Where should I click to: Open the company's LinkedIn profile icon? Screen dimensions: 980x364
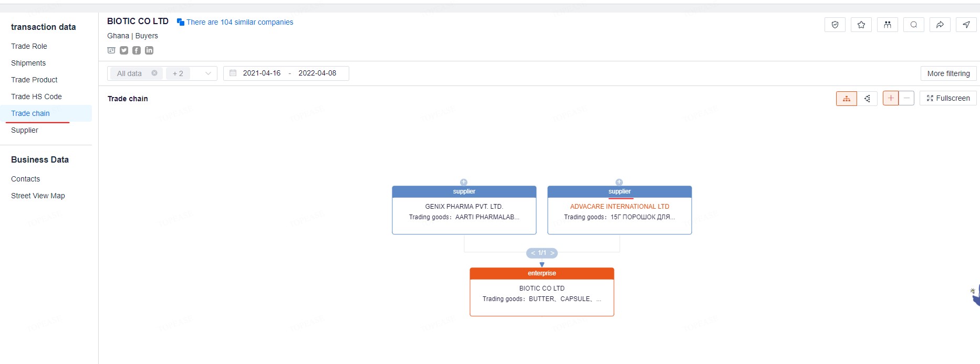pos(149,50)
